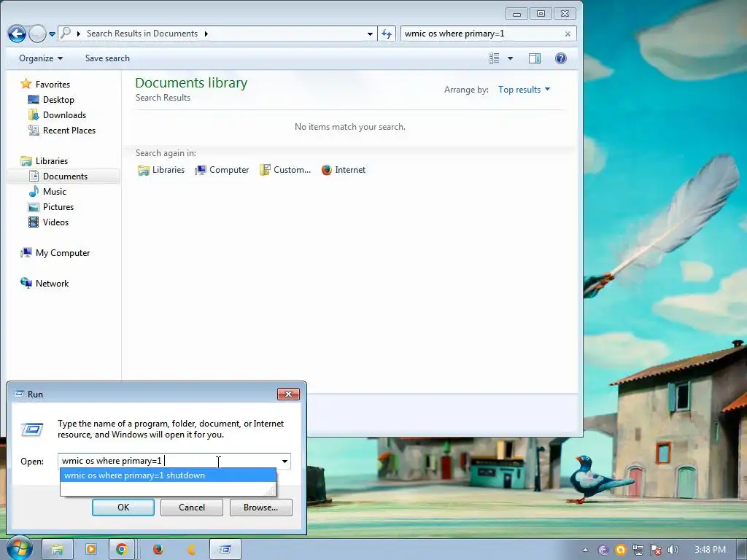Clear the Explorer search box with X
The image size is (747, 560).
[x=568, y=34]
